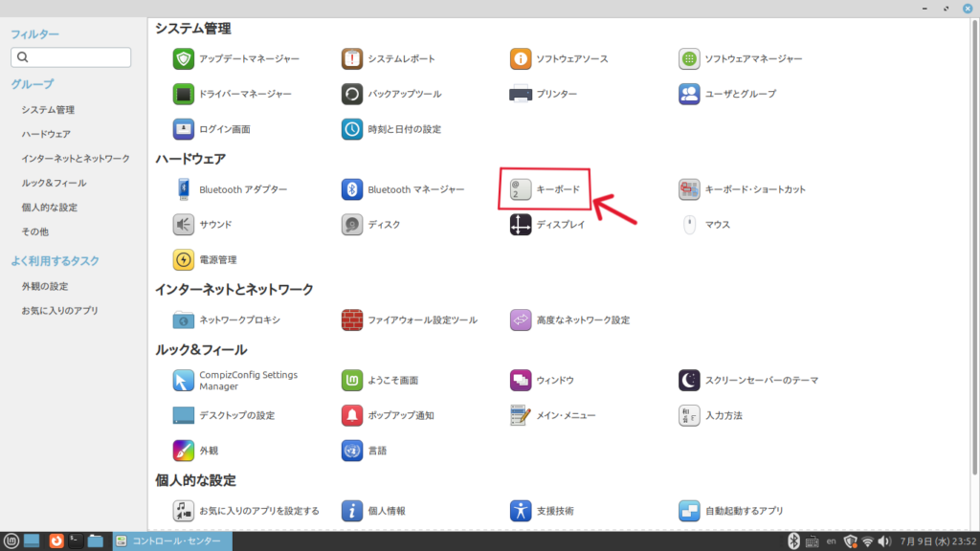
Task: Open file manager from the taskbar
Action: pyautogui.click(x=96, y=541)
